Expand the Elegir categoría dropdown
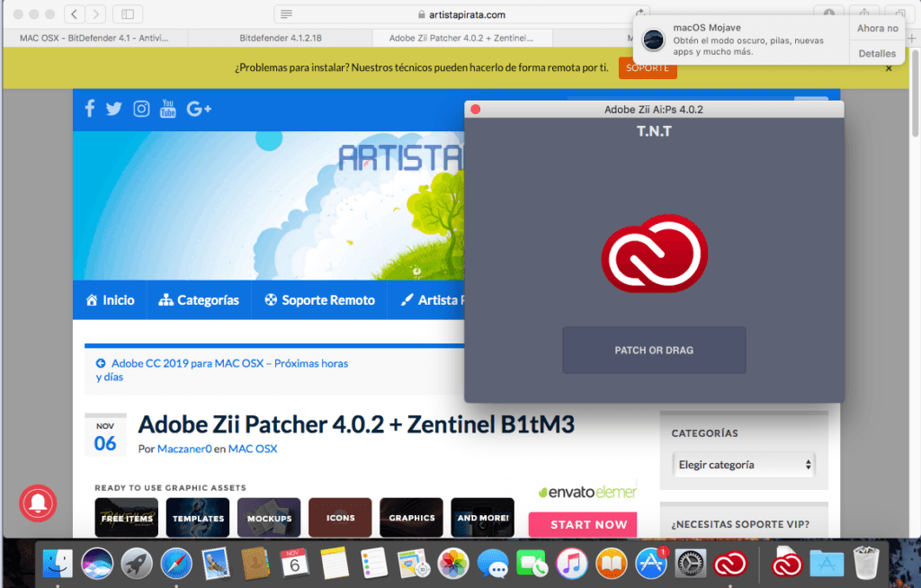 (x=744, y=465)
